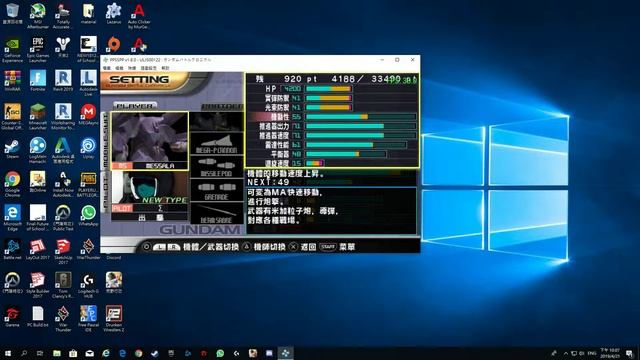
Task: Open Revit 2019 desktop shortcut
Action: point(63,80)
